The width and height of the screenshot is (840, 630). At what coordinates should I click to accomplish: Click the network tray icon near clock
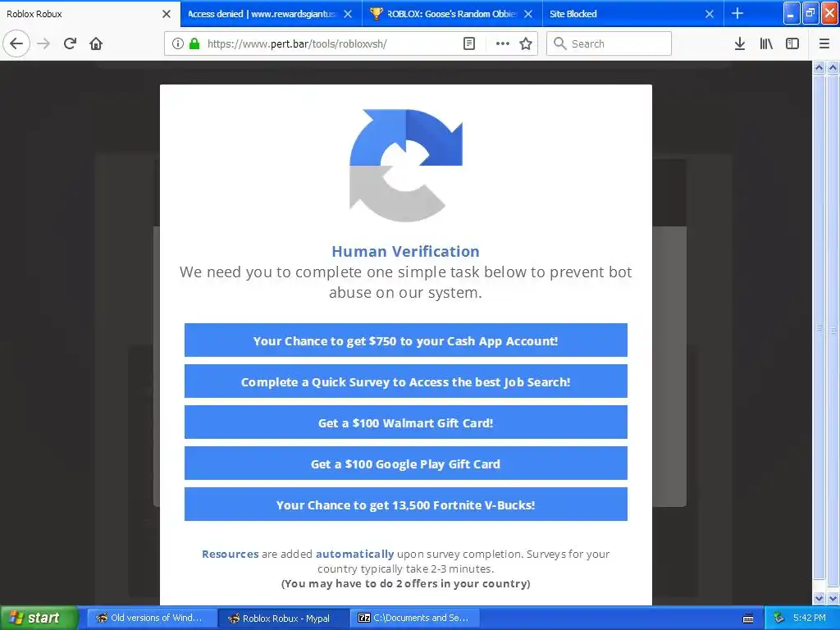pos(778,619)
